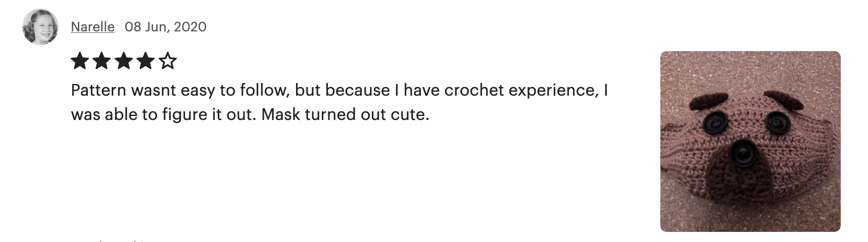Open Narelle's round profile avatar

[40, 26]
